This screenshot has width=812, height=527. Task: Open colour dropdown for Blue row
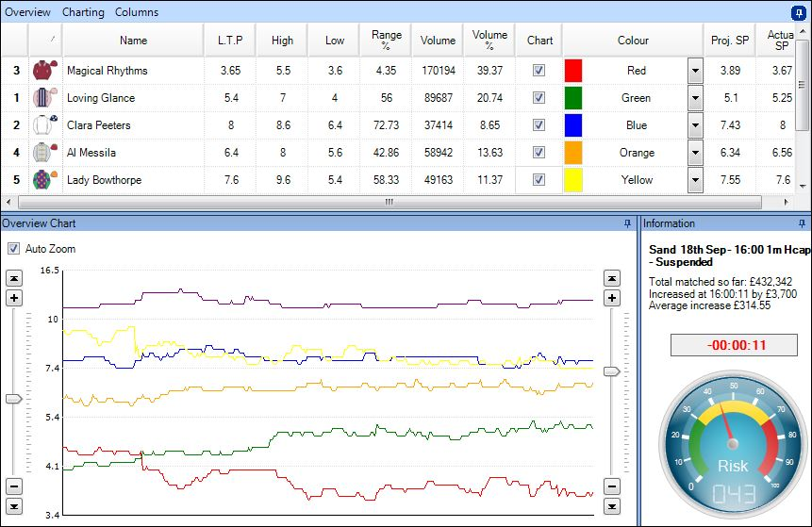click(695, 124)
